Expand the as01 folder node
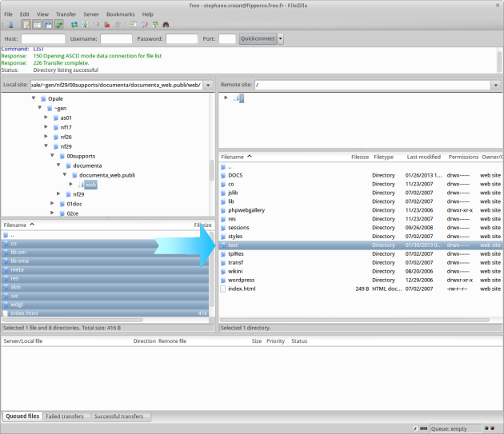This screenshot has height=434, width=504. coord(46,117)
